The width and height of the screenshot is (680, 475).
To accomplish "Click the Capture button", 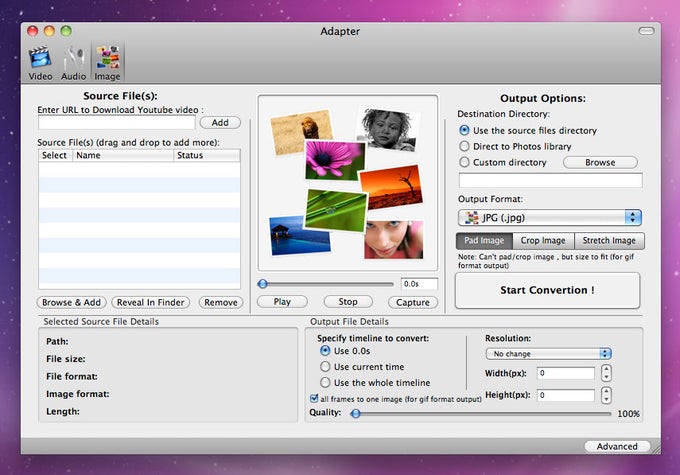I will [412, 302].
